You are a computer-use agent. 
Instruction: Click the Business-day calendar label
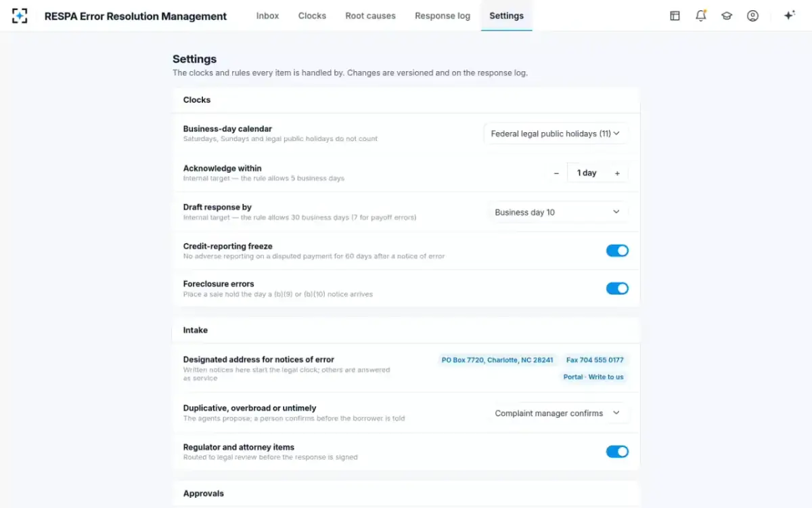coord(227,129)
